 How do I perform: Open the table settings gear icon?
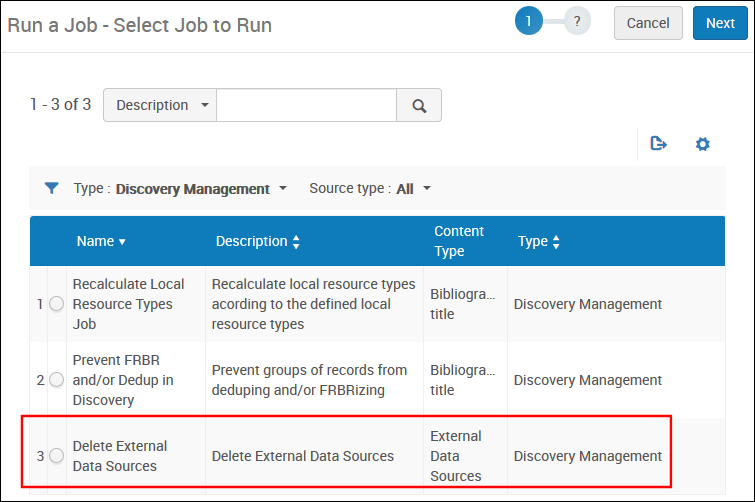(703, 144)
